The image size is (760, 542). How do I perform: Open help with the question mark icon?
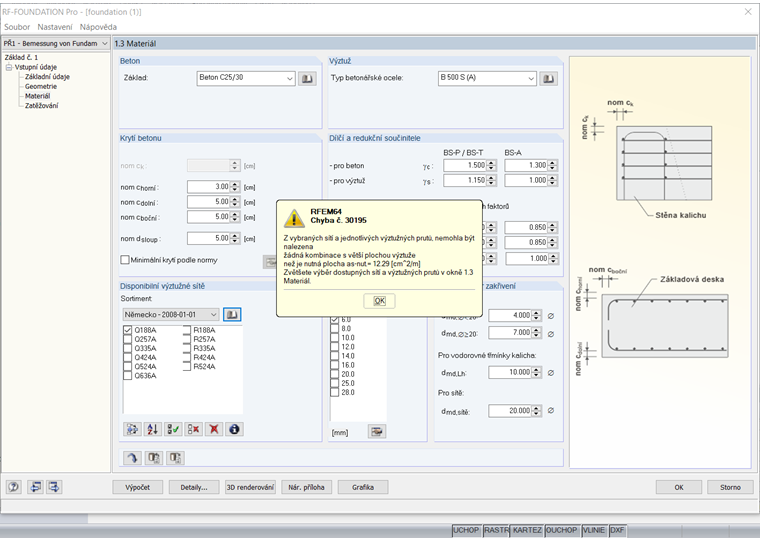click(14, 487)
